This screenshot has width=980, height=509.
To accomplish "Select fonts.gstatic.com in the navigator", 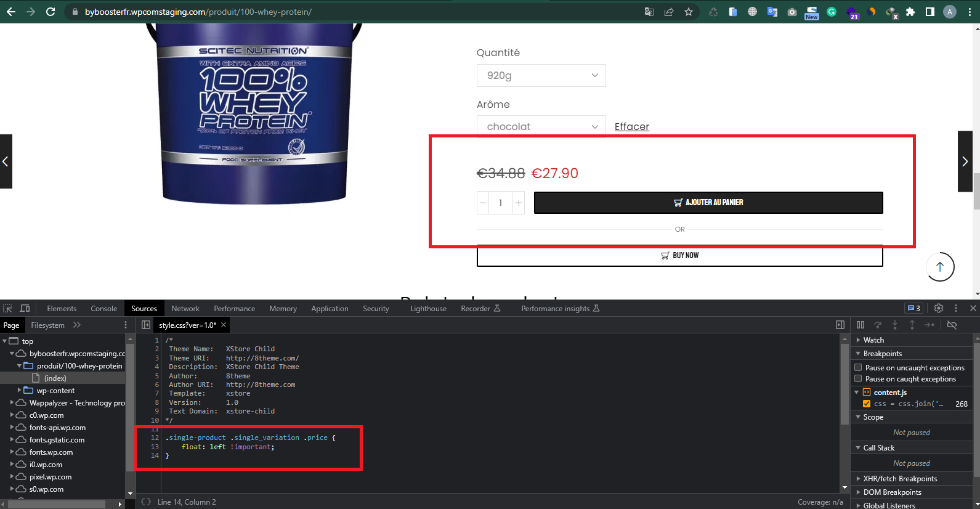I will [x=57, y=439].
